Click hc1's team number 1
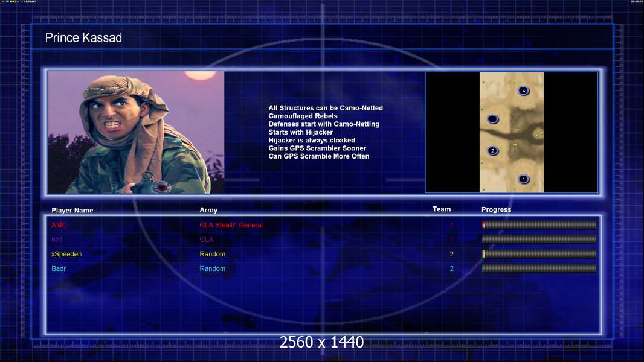Screen dimensions: 644x362 point(452,240)
